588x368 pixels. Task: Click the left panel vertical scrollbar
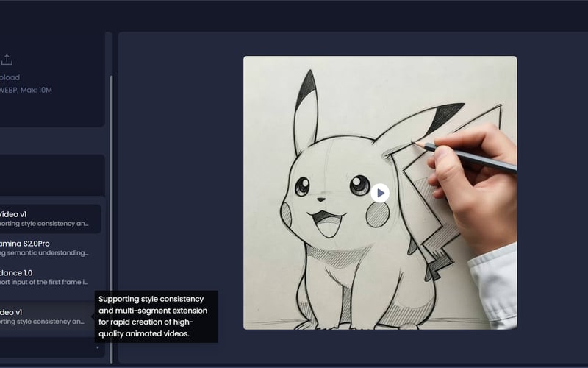point(111,219)
